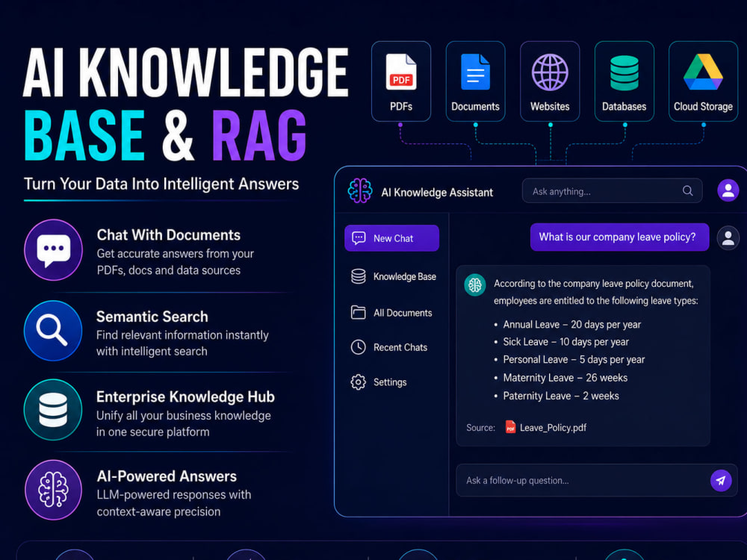Select the Databases card label
This screenshot has width=747, height=560.
pyautogui.click(x=624, y=106)
